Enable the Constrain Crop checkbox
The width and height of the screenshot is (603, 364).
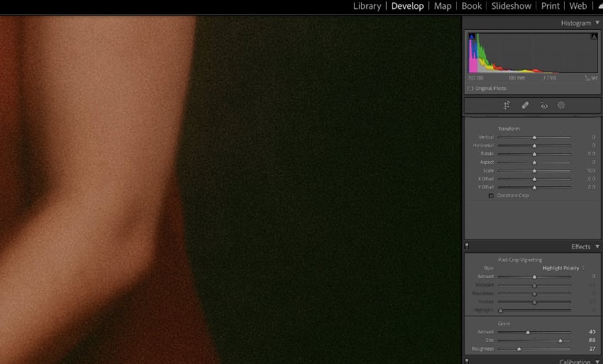[491, 195]
